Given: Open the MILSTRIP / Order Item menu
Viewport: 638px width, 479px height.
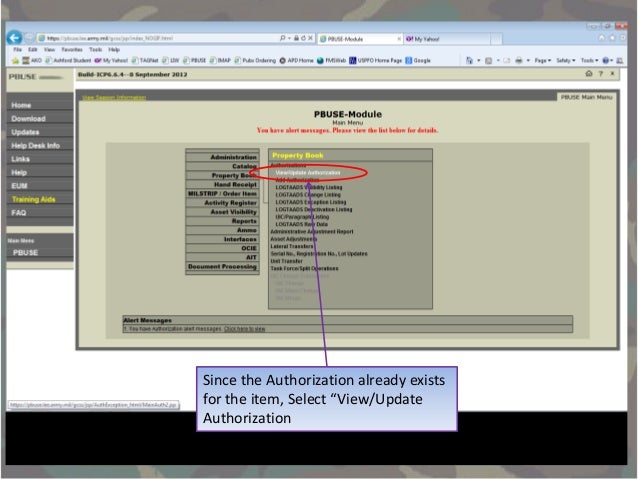Looking at the screenshot, I should [222, 194].
